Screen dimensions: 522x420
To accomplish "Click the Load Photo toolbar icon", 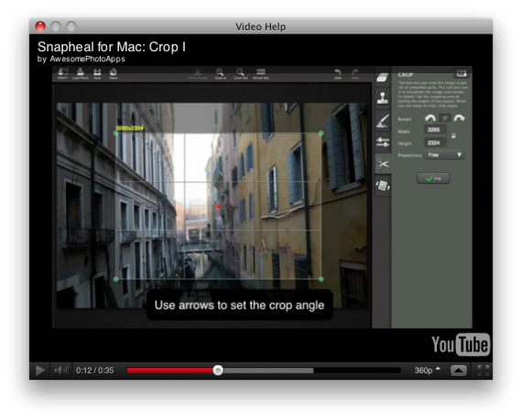I will pos(81,73).
